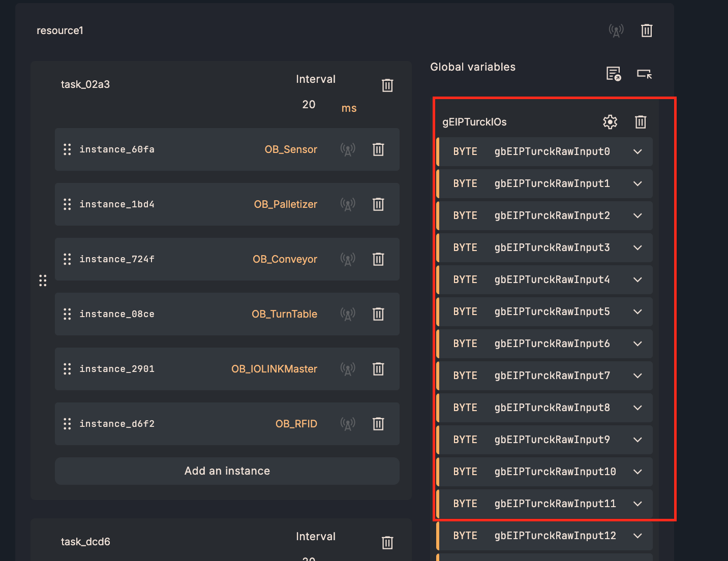Viewport: 728px width, 561px height.
Task: Delete the gEIPTurckIOs variable group
Action: tap(640, 122)
